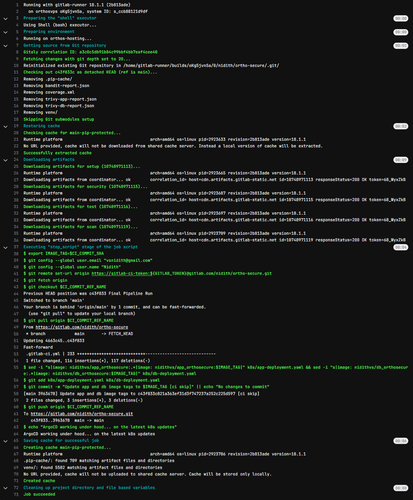
Task: Click the "Preparing the "shell" executor" header text
Action: click(x=60, y=18)
